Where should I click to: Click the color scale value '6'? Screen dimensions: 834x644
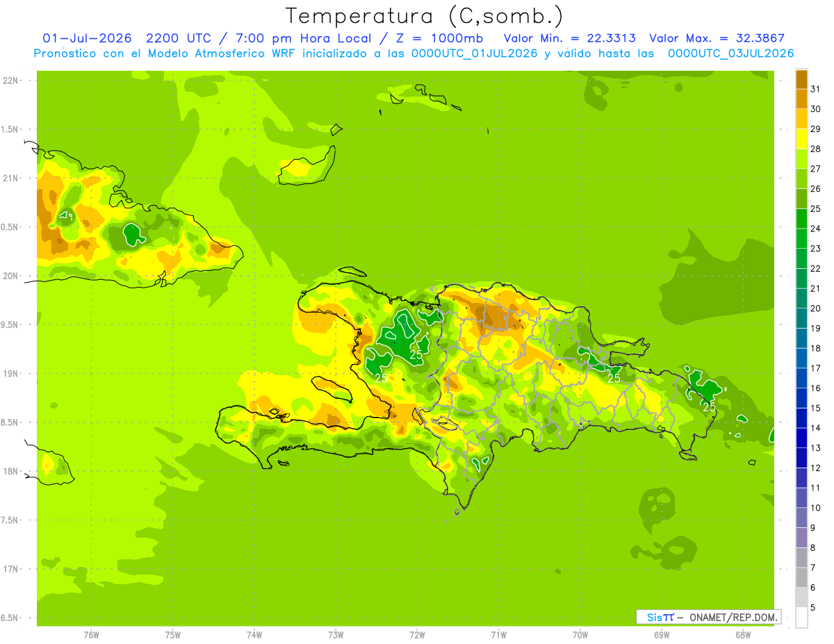[813, 588]
